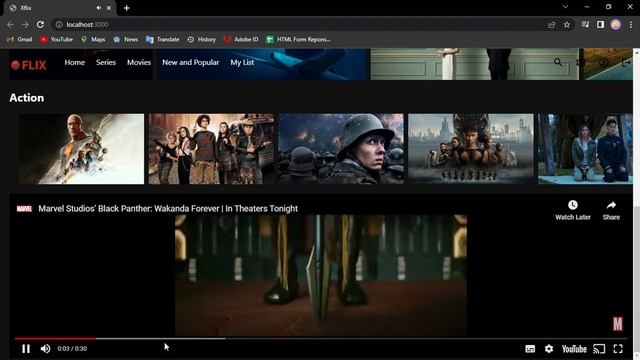Open the search icon in the Flix navbar
Viewport: 640px width, 360px height.
(x=558, y=62)
